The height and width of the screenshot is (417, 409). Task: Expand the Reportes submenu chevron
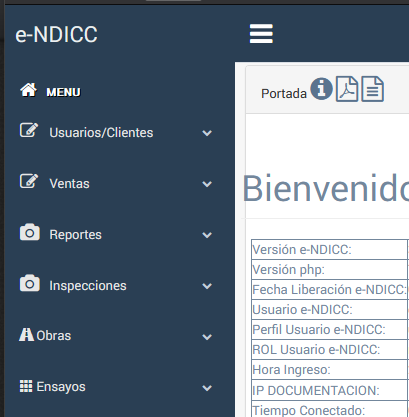click(207, 235)
